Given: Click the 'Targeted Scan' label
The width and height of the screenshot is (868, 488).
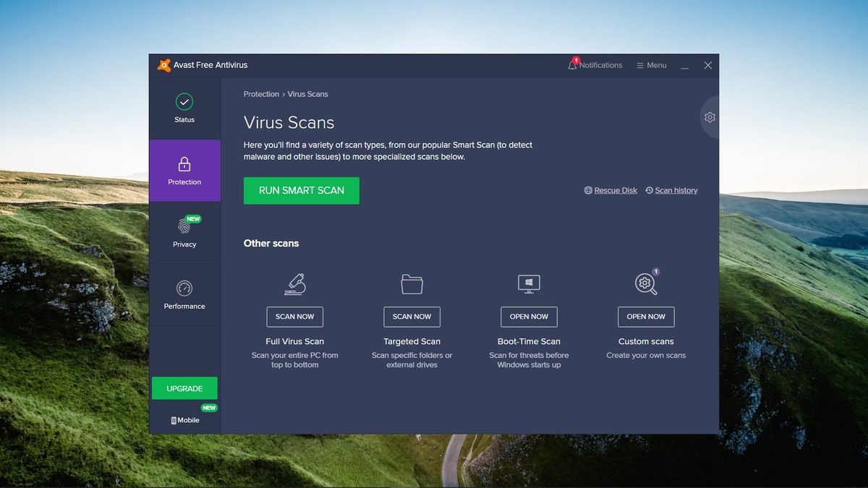Looking at the screenshot, I should point(412,341).
